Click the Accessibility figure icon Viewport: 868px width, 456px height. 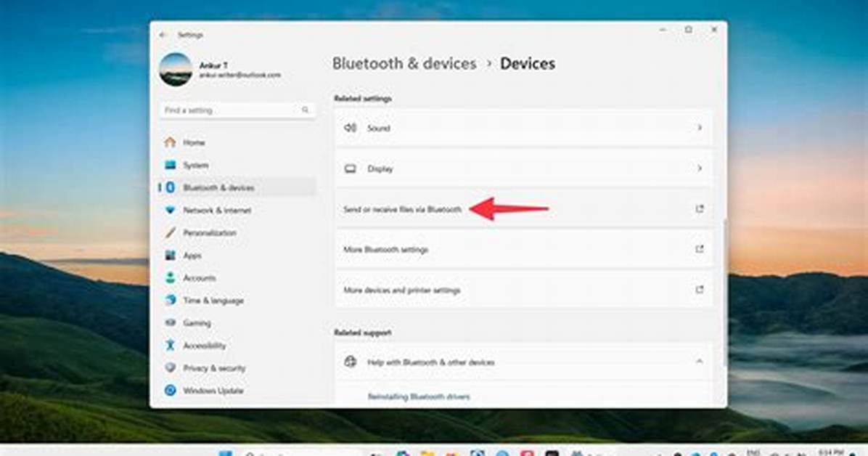(x=171, y=346)
